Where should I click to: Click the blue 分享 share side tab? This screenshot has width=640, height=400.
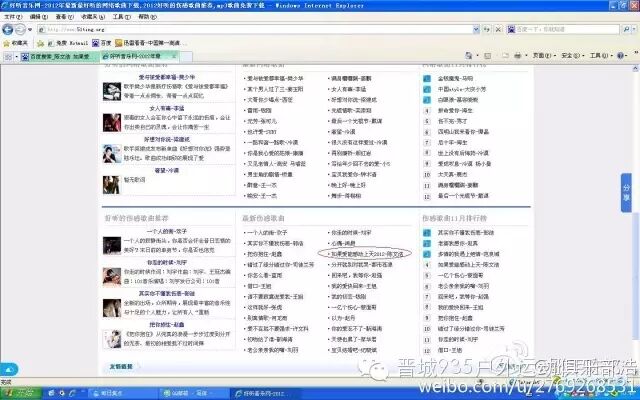(626, 193)
